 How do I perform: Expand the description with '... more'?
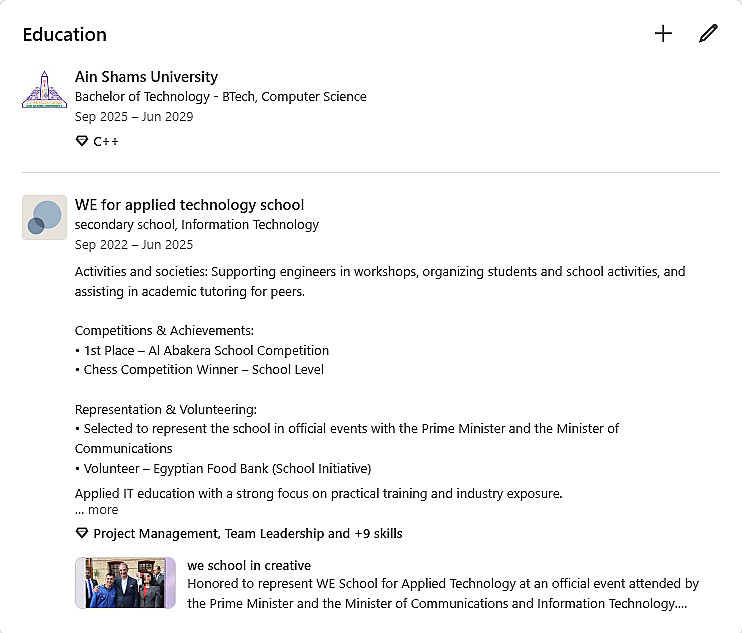(96, 510)
